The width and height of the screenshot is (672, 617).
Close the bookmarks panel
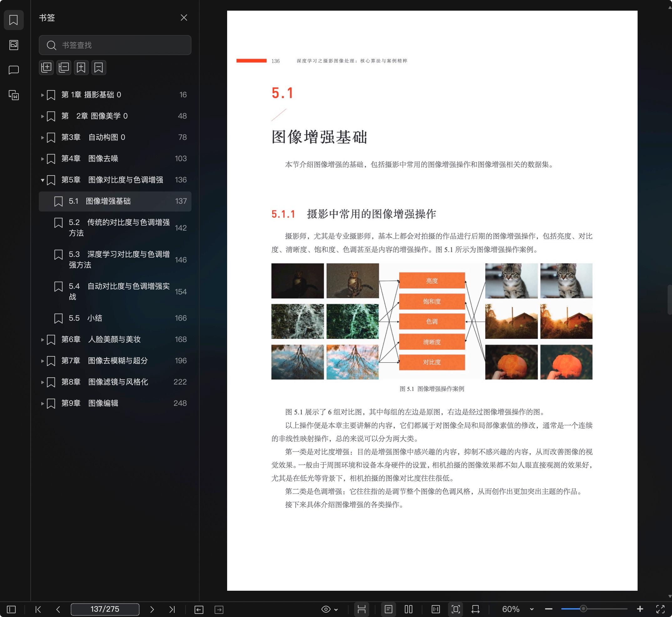(x=184, y=17)
